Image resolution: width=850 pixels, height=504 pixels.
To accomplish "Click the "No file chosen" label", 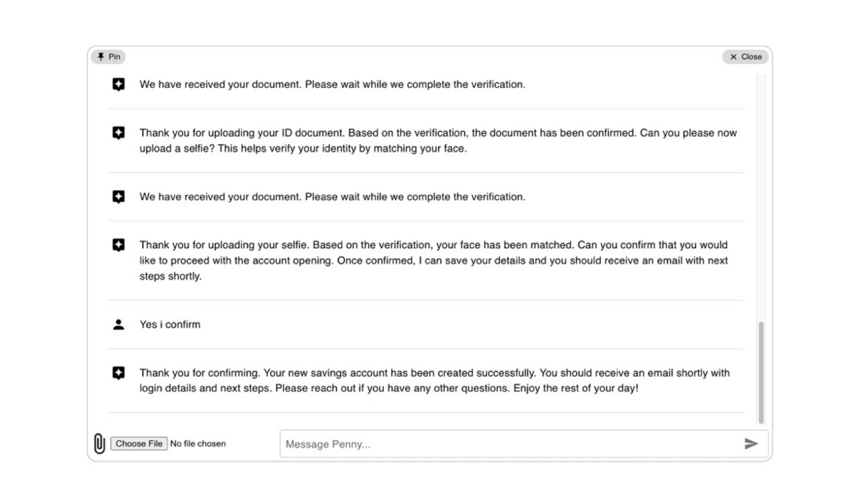I will (x=198, y=444).
